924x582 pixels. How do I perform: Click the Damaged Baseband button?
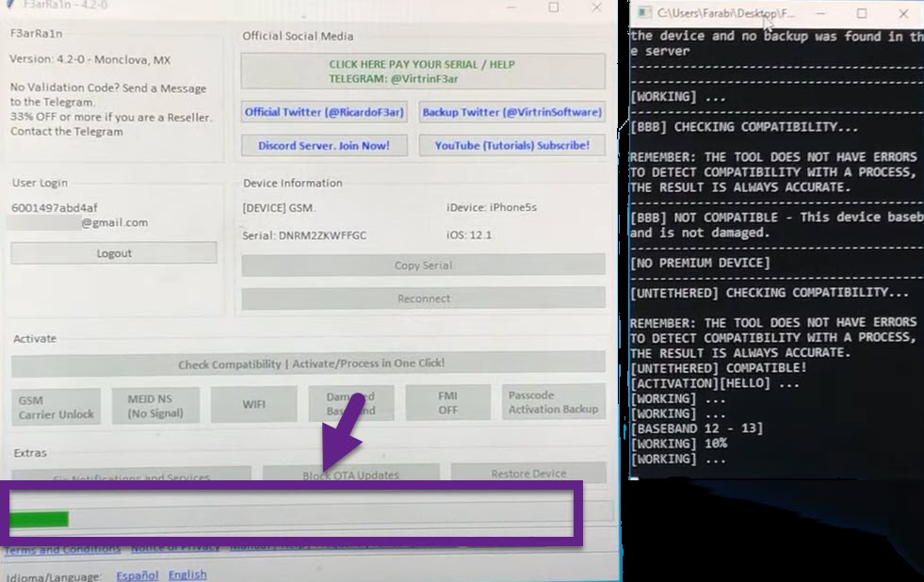coord(351,403)
